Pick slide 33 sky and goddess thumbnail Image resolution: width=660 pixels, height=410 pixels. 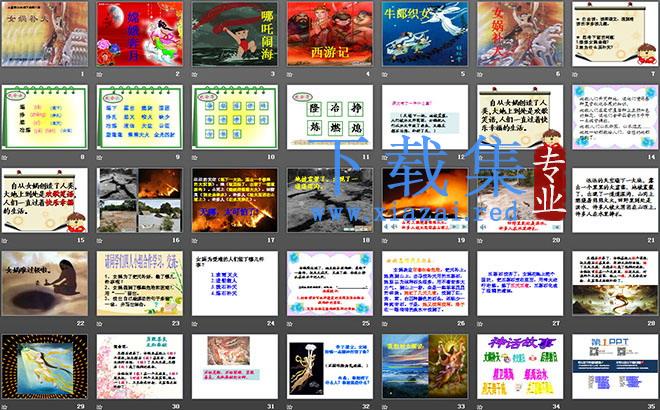[x=425, y=367]
